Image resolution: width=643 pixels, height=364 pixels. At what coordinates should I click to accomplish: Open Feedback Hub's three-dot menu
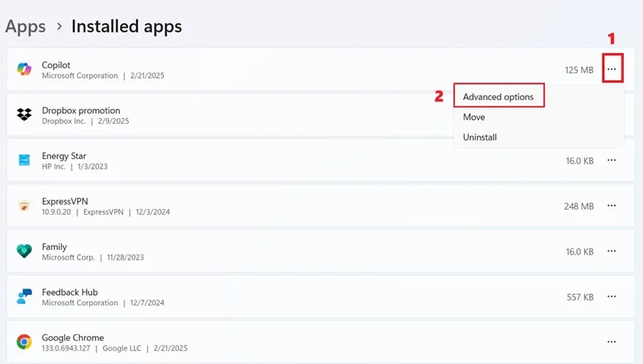[612, 297]
